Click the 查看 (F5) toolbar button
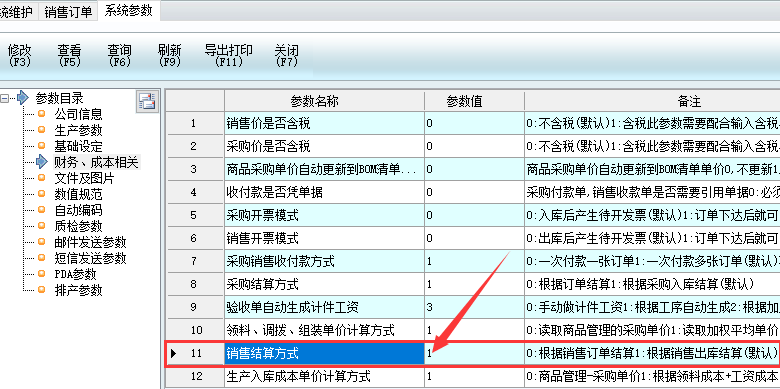This screenshot has width=780, height=389. 70,55
